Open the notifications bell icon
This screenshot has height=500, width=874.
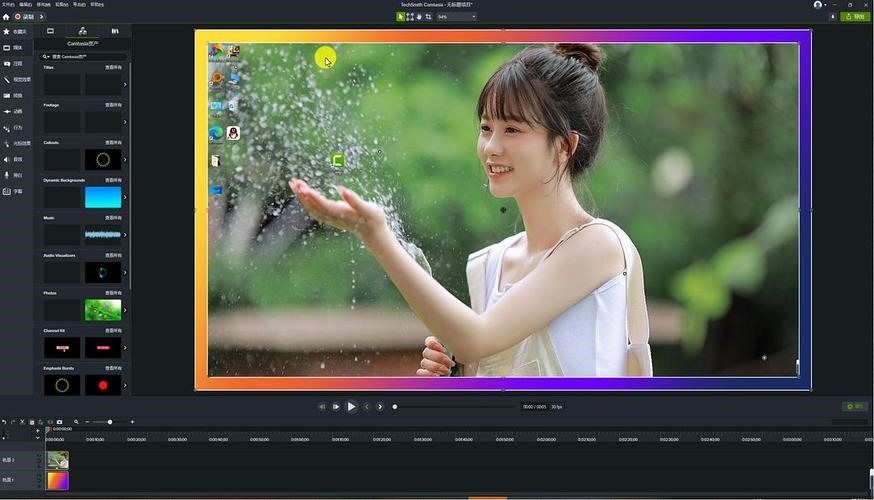pyautogui.click(x=833, y=17)
